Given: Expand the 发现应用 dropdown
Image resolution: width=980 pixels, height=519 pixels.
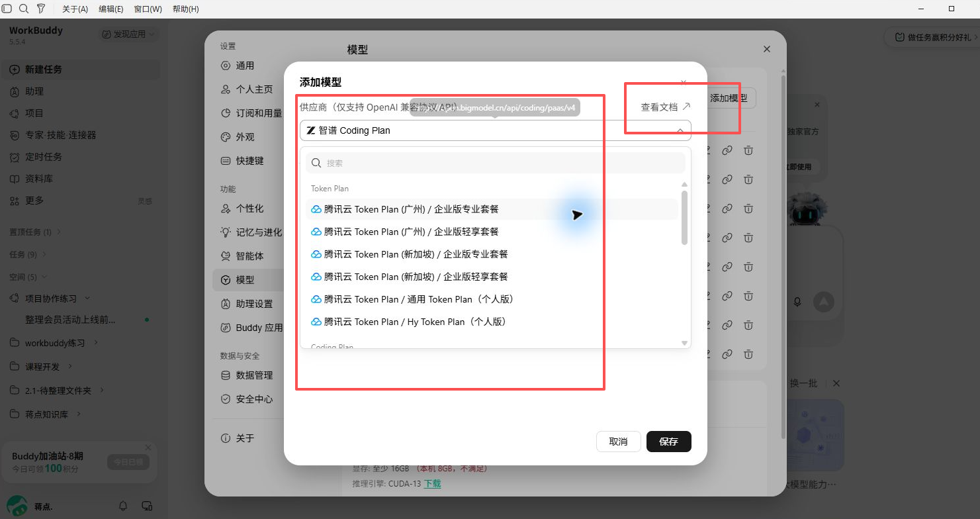Looking at the screenshot, I should click(129, 34).
